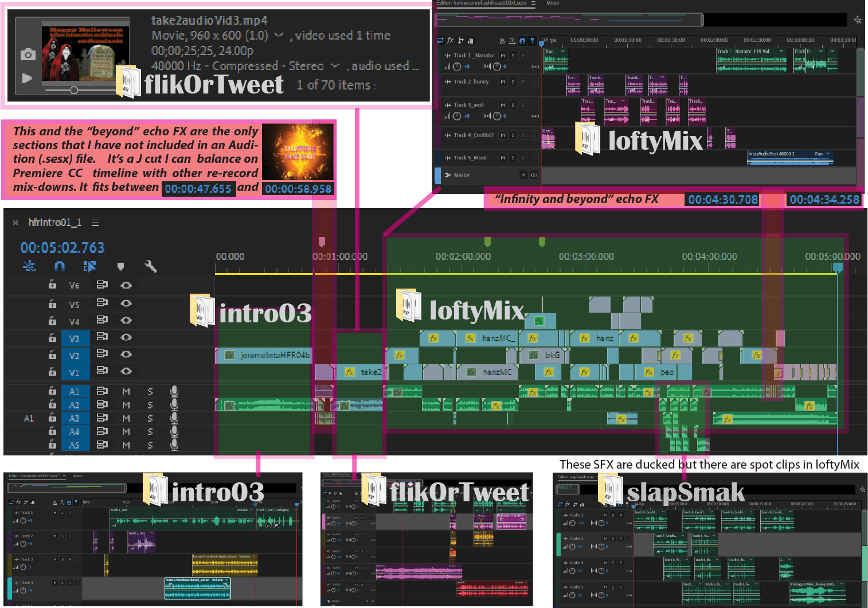
Task: Click zoom-out-full icon beside Audition navigator
Action: 858,20
